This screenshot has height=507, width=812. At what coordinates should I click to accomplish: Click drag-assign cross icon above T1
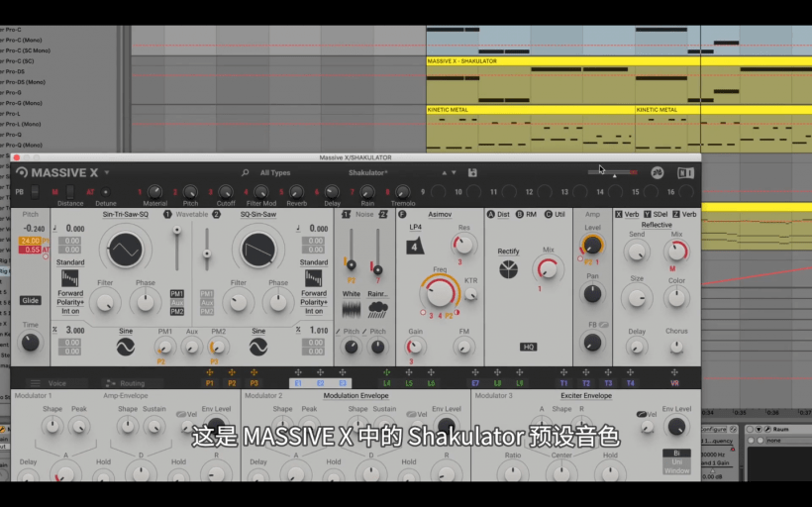563,372
